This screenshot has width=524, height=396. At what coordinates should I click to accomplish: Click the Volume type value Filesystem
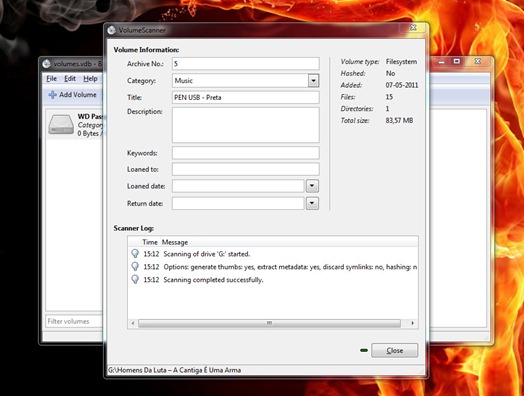(401, 61)
